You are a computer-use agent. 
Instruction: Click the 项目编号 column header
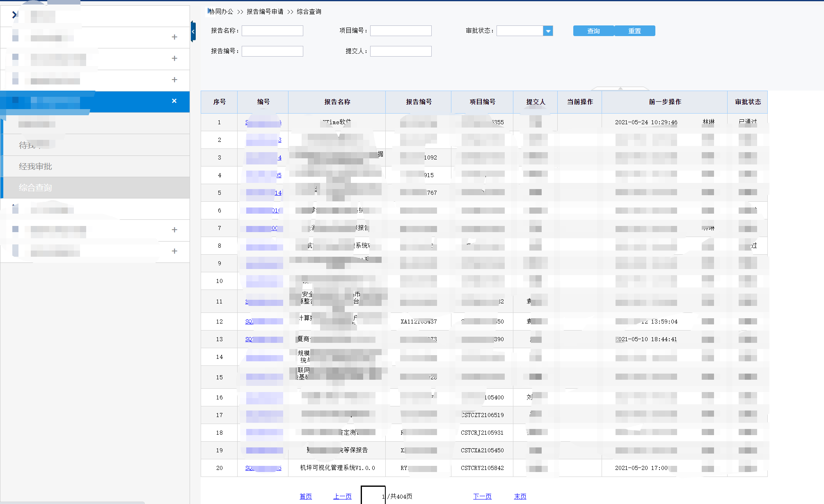coord(482,102)
